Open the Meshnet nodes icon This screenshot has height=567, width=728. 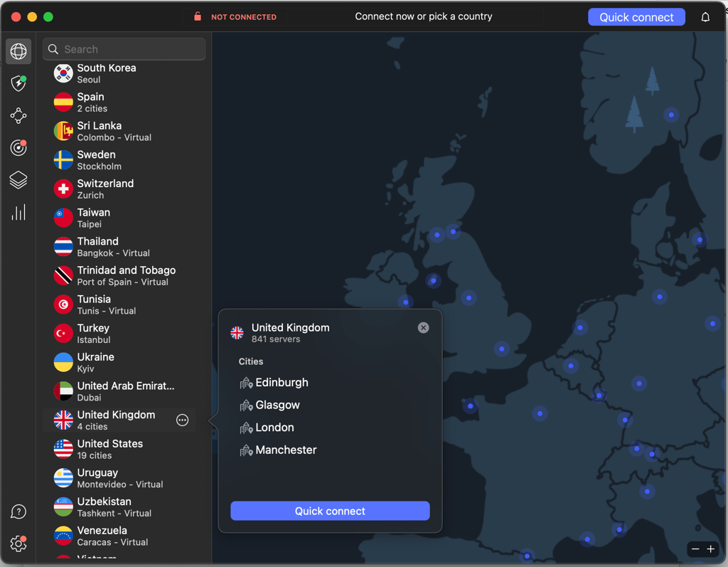tap(18, 116)
